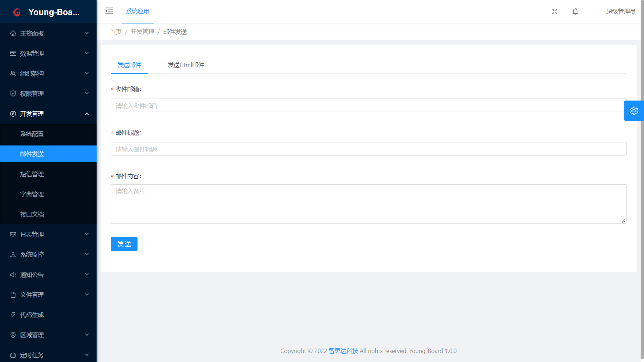Expand the 系统监控 menu chevron
This screenshot has height=362, width=644.
87,254
